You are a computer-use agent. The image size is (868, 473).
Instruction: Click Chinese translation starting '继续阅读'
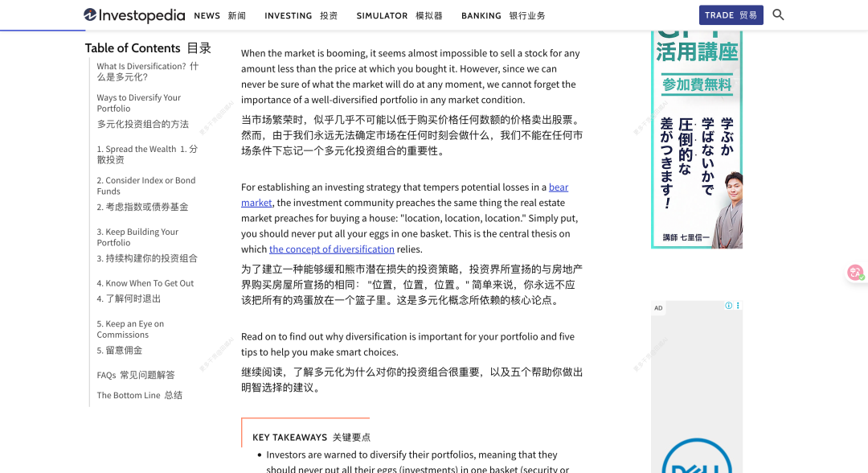click(411, 380)
